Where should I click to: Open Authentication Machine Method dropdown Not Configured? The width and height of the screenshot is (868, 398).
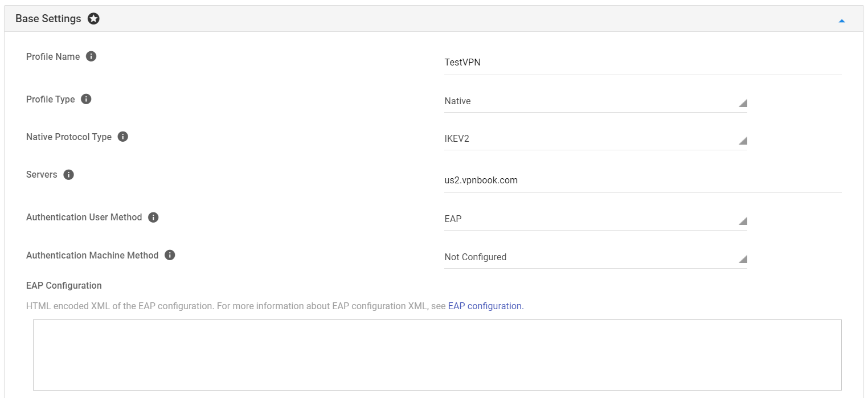pos(595,257)
